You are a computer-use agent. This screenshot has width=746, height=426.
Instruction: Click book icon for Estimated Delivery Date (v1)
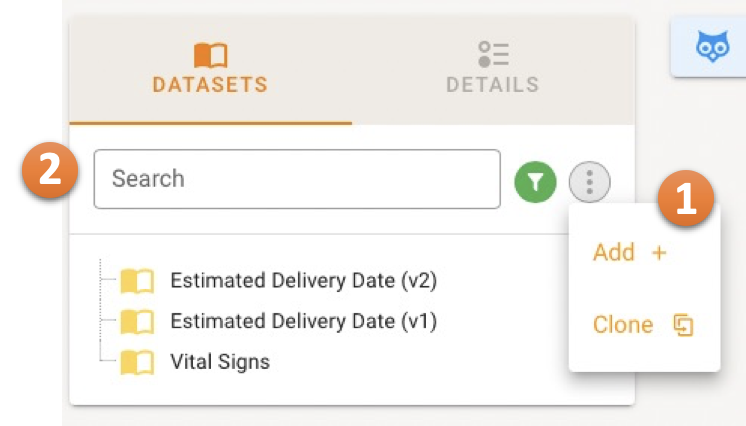137,322
